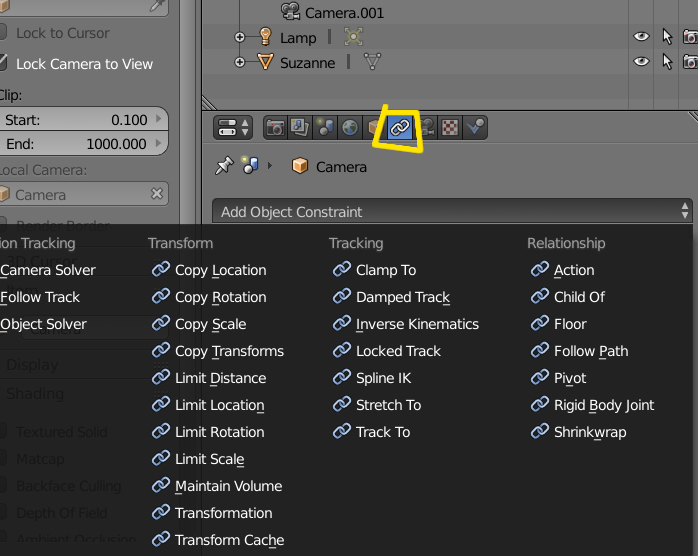Click the Suzanne mesh object icon
Screen dimensions: 698x556
[x=265, y=61]
